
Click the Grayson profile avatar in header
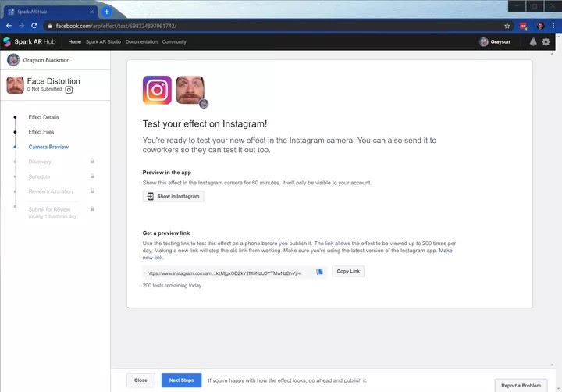484,42
